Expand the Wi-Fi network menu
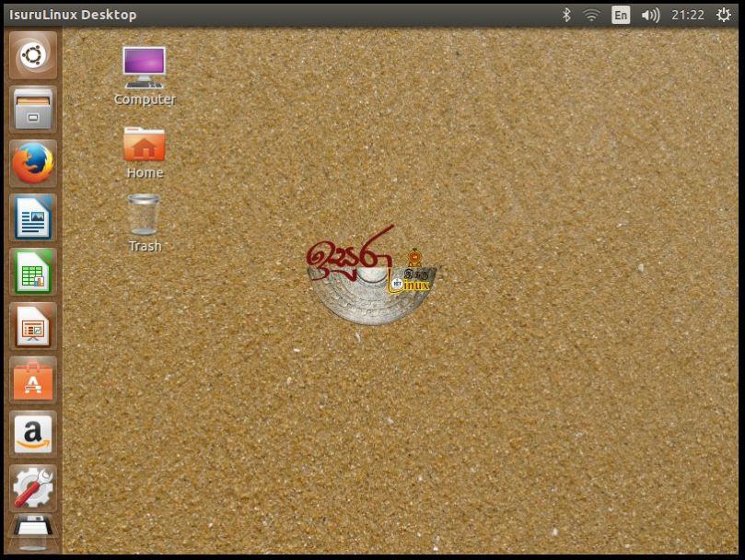This screenshot has width=745, height=560. pos(590,15)
